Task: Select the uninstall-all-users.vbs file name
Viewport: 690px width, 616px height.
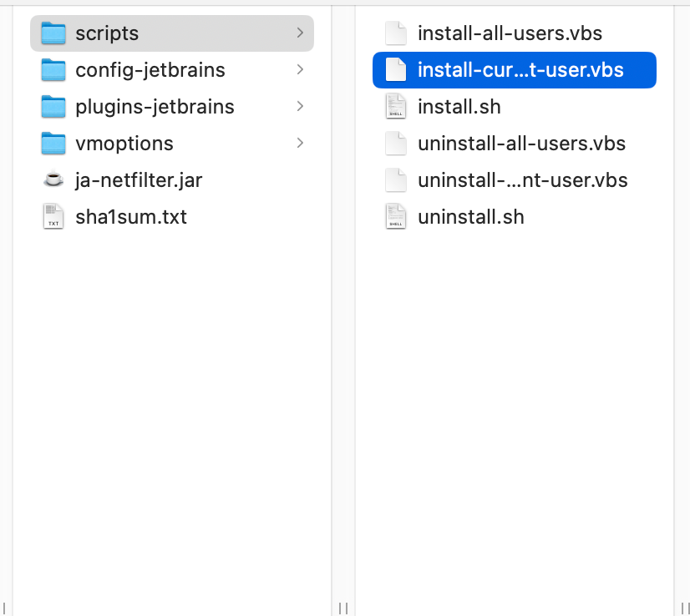Action: tap(521, 144)
